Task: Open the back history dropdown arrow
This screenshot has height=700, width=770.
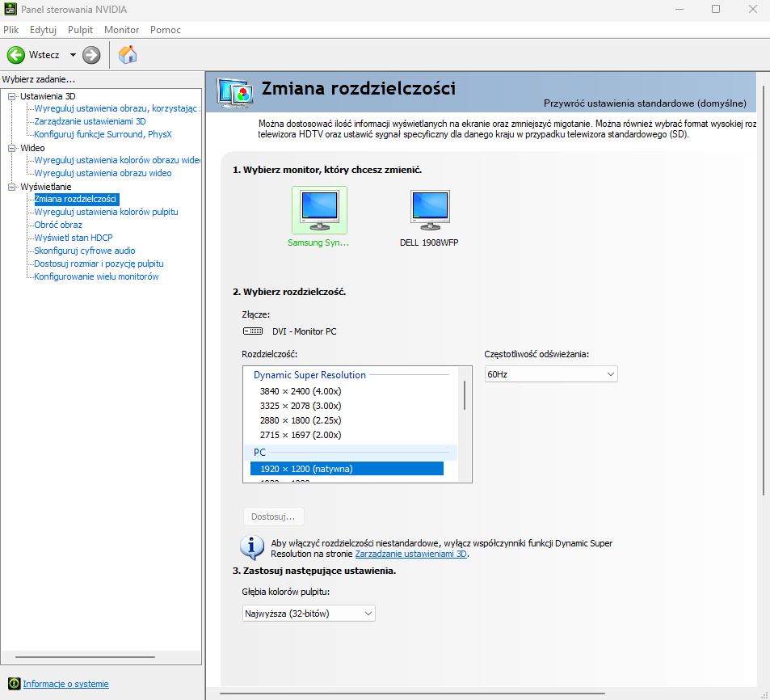Action: tap(73, 55)
